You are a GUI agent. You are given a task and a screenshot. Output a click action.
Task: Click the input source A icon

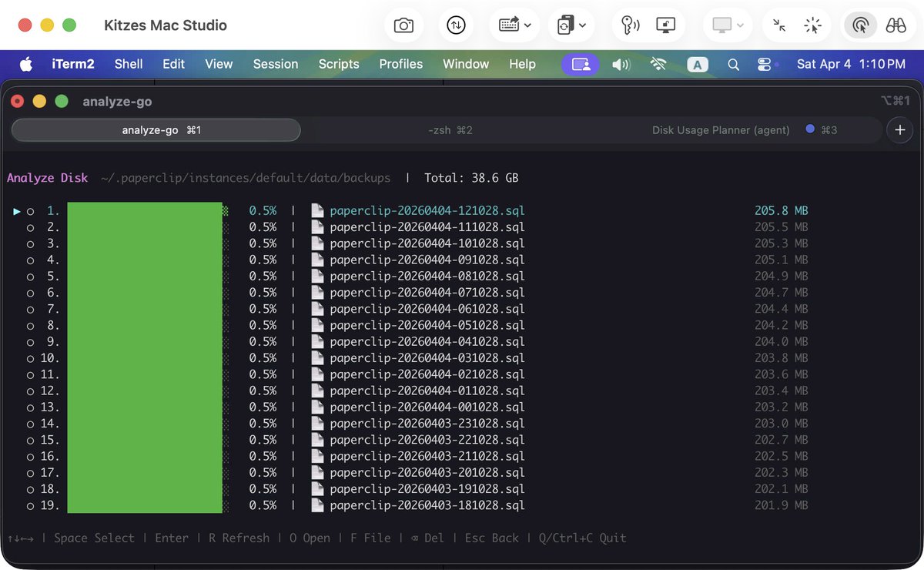(698, 65)
